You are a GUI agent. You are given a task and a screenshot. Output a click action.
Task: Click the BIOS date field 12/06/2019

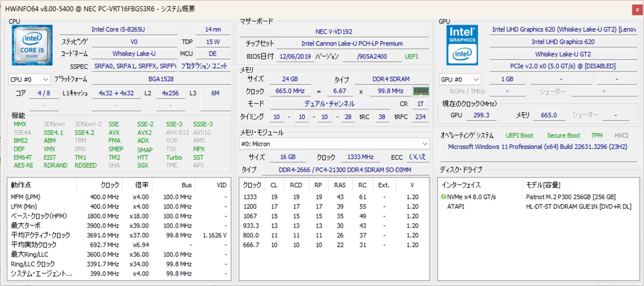point(295,56)
